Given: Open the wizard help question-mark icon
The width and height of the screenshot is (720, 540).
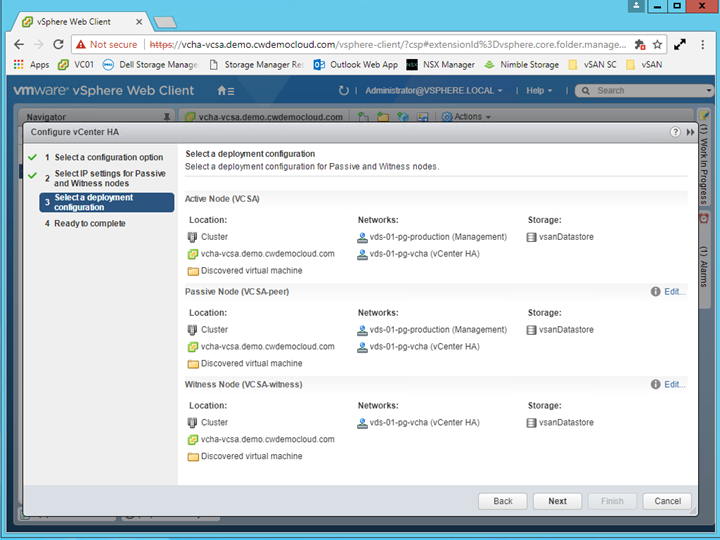Looking at the screenshot, I should click(x=675, y=132).
